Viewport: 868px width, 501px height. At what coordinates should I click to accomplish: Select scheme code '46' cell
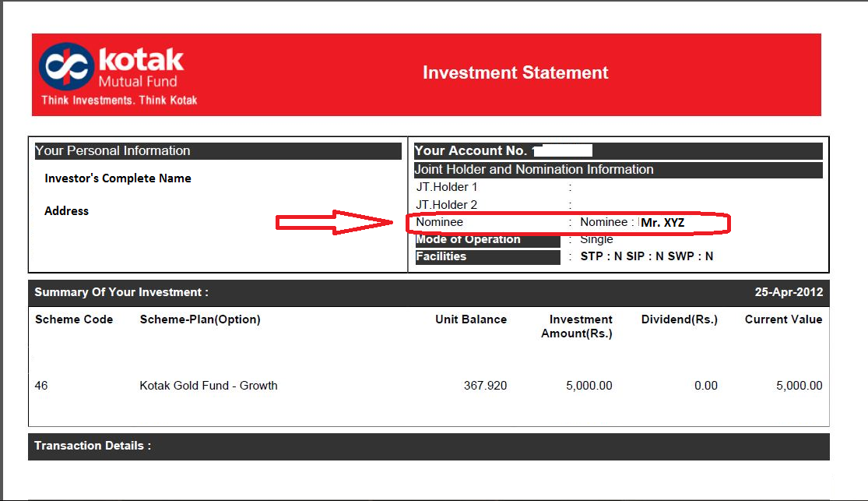(41, 386)
